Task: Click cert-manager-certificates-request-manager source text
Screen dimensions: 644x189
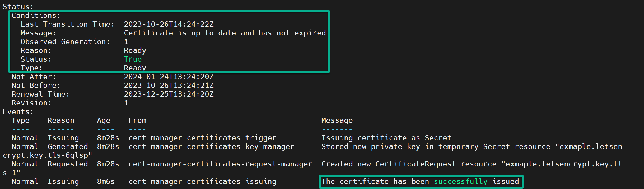Action: coord(220,164)
